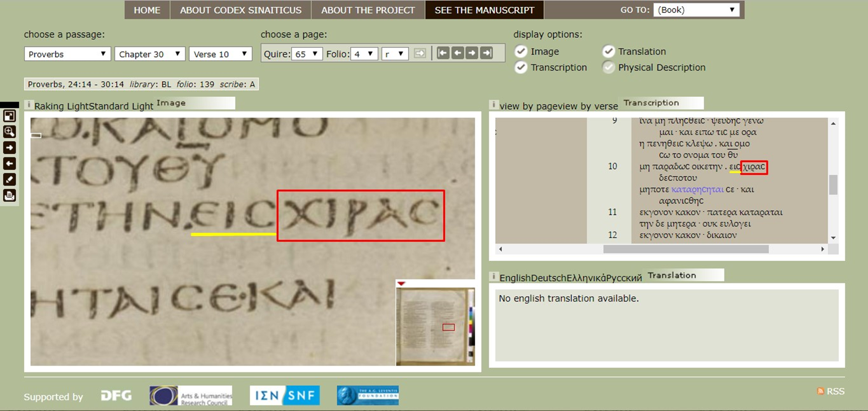
Task: Go to next page arrow
Action: click(x=472, y=53)
